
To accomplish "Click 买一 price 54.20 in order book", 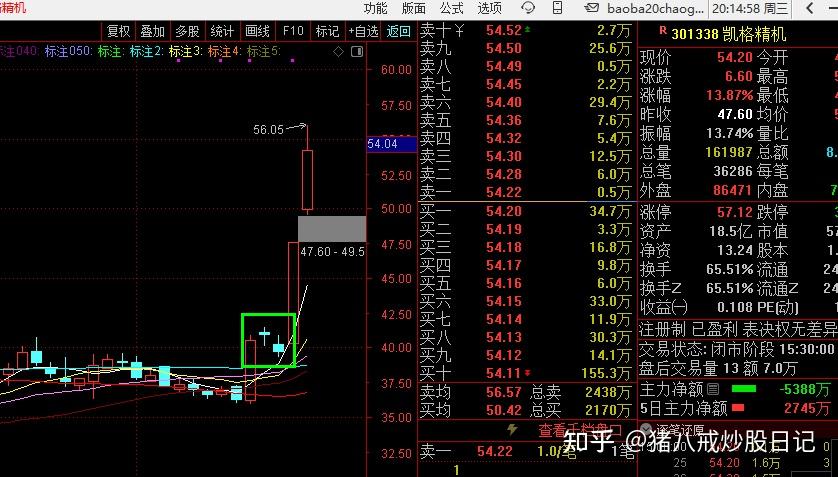I will (503, 211).
